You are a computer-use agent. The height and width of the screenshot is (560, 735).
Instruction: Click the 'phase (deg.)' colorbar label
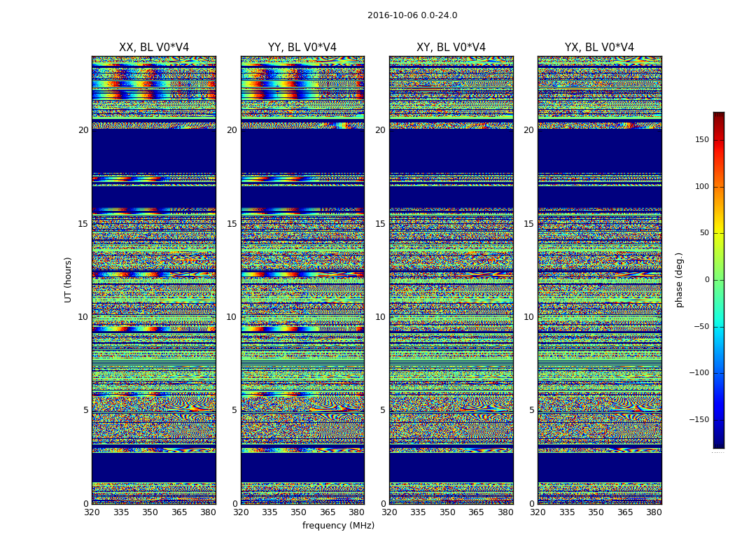(x=679, y=280)
